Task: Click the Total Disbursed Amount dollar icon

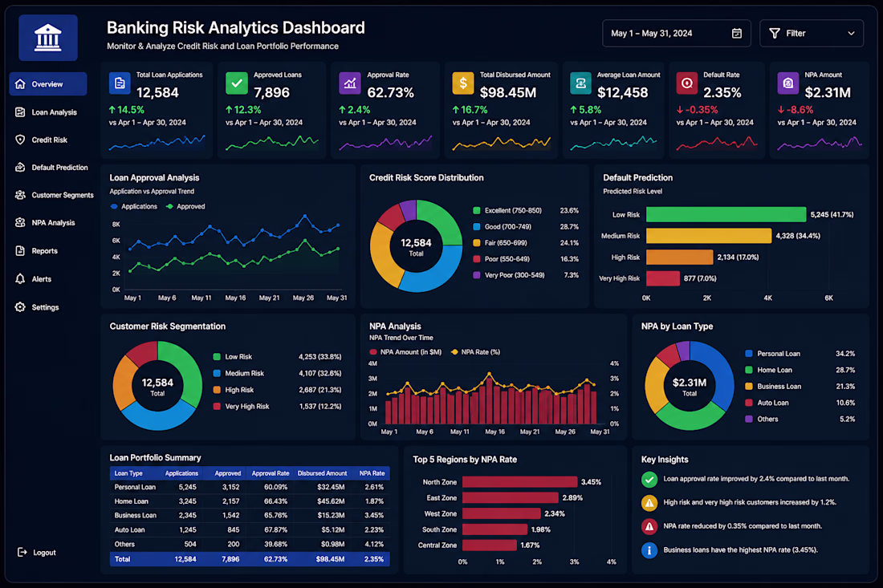Action: point(463,83)
